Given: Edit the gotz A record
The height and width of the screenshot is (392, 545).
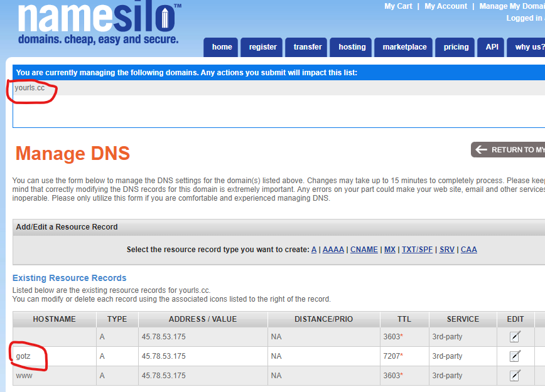Looking at the screenshot, I should 515,356.
